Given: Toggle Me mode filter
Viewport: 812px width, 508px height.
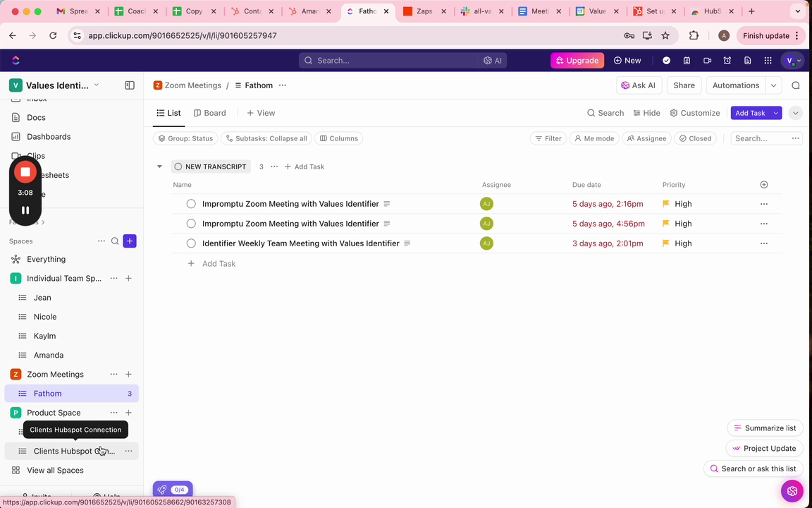Looking at the screenshot, I should (594, 138).
